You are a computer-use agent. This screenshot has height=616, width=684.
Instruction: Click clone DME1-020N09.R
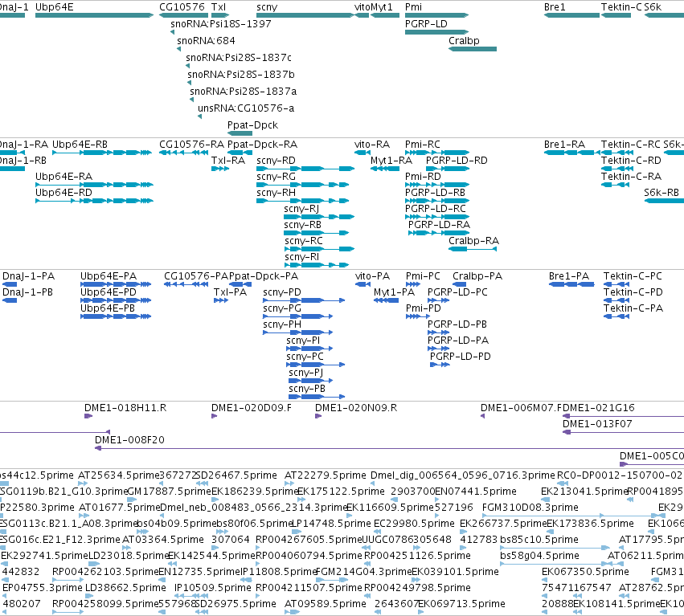(x=318, y=416)
